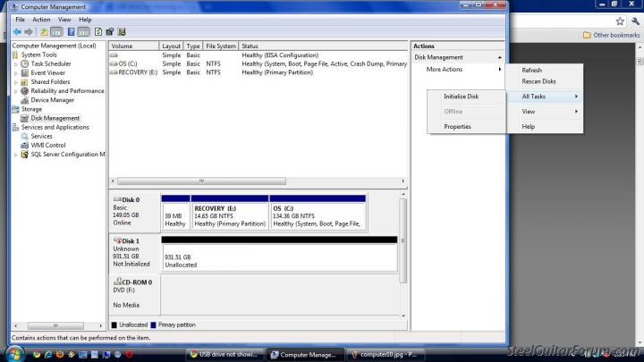
Task: Click the RECOVERY (E:) partition block
Action: (x=228, y=216)
